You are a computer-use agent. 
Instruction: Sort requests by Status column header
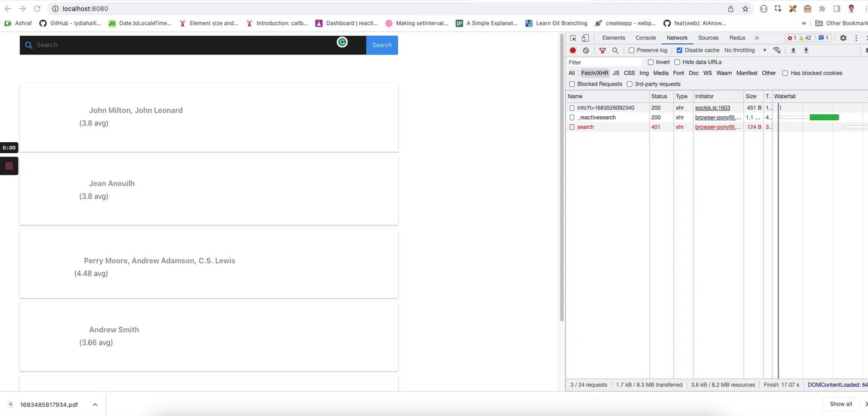(661, 96)
